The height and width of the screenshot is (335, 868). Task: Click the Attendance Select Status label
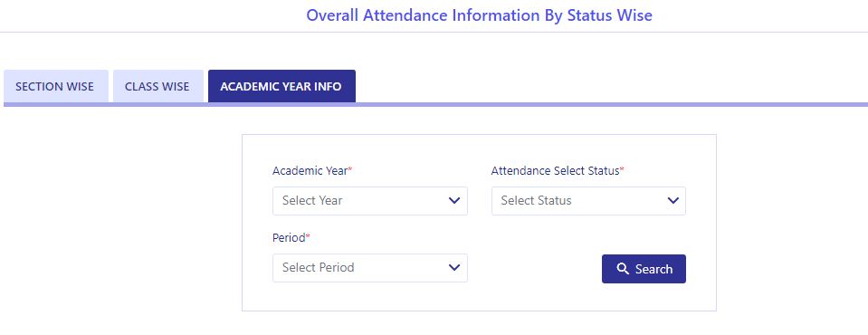click(x=555, y=171)
